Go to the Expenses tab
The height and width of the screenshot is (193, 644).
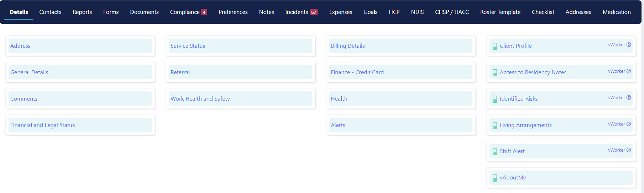341,12
